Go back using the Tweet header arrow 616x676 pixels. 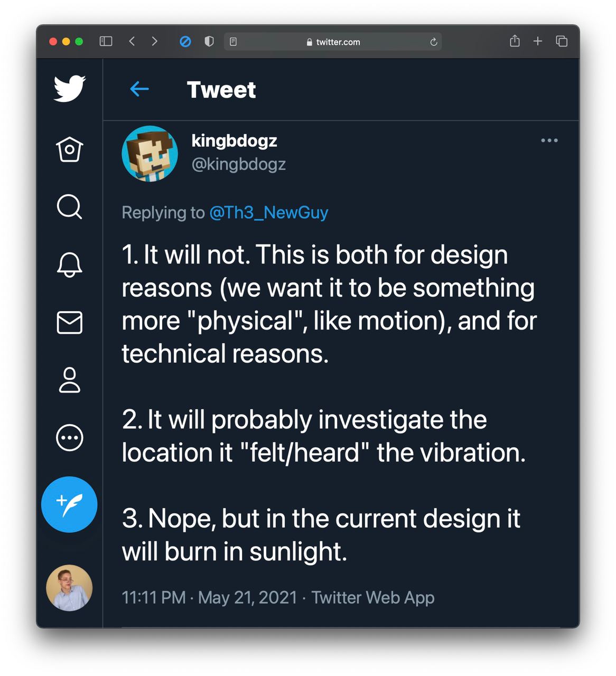[x=139, y=89]
